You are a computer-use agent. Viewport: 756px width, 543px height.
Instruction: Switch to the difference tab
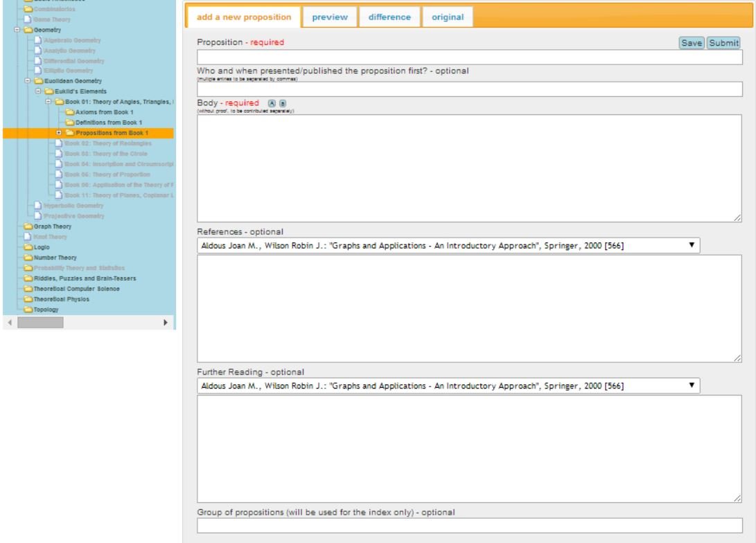(389, 17)
